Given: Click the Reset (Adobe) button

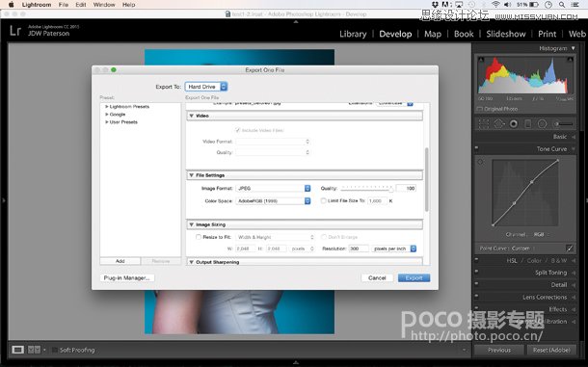Looking at the screenshot, I should pyautogui.click(x=551, y=350).
